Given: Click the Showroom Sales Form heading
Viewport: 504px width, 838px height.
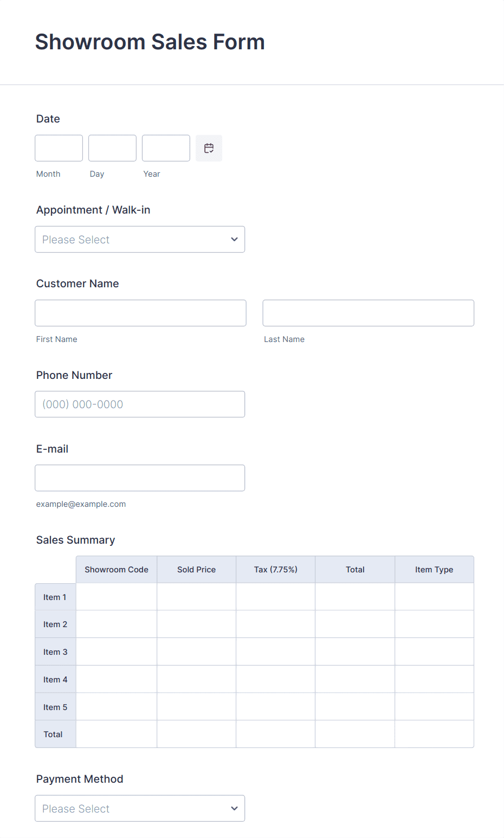Looking at the screenshot, I should [150, 42].
